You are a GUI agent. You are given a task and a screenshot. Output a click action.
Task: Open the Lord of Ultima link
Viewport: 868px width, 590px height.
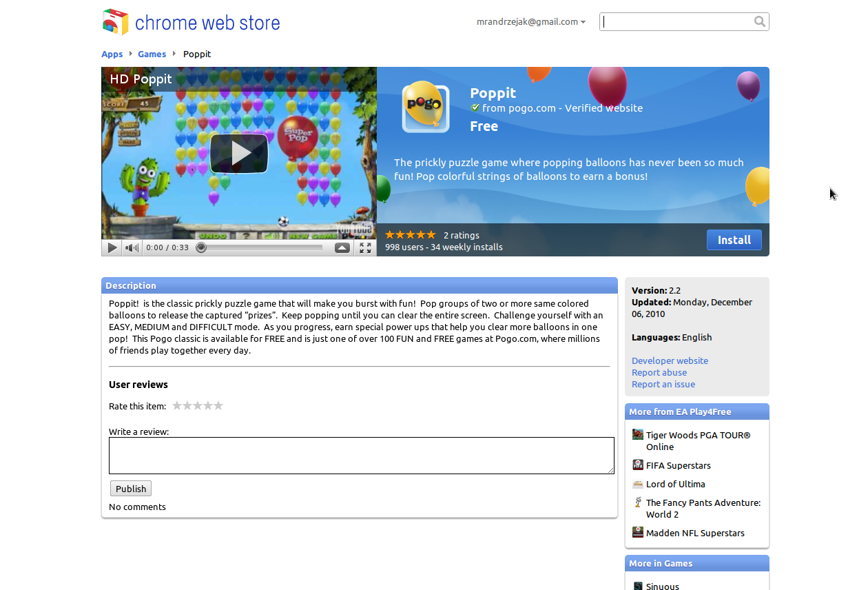[676, 484]
